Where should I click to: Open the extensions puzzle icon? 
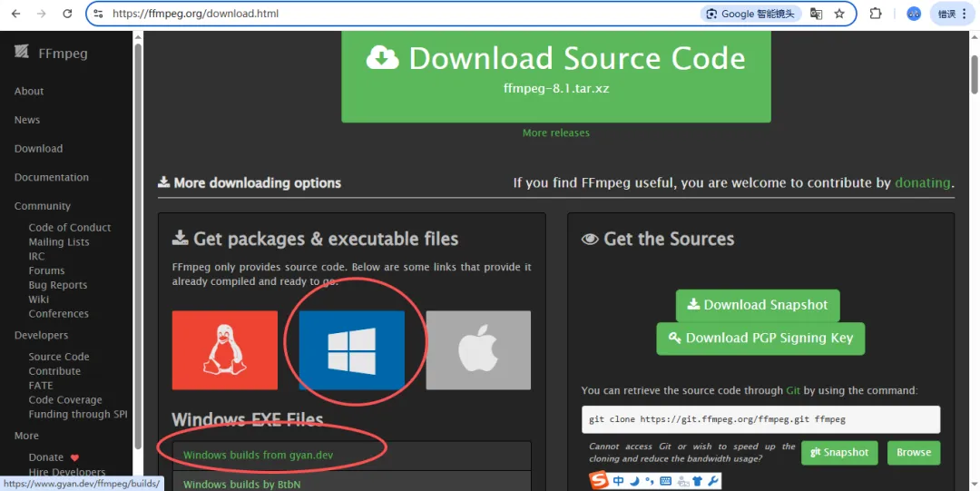point(876,14)
